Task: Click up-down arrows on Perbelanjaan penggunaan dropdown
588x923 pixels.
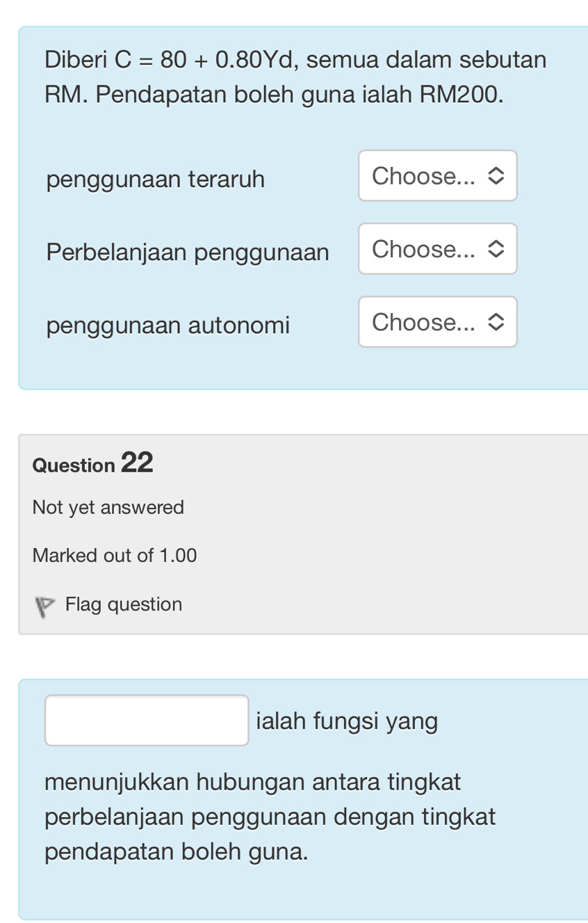Action: click(496, 249)
